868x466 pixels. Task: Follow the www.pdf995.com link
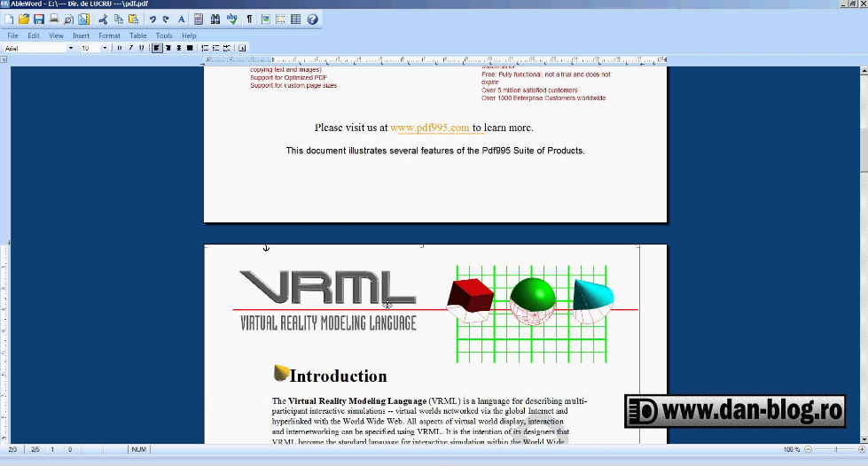click(429, 128)
